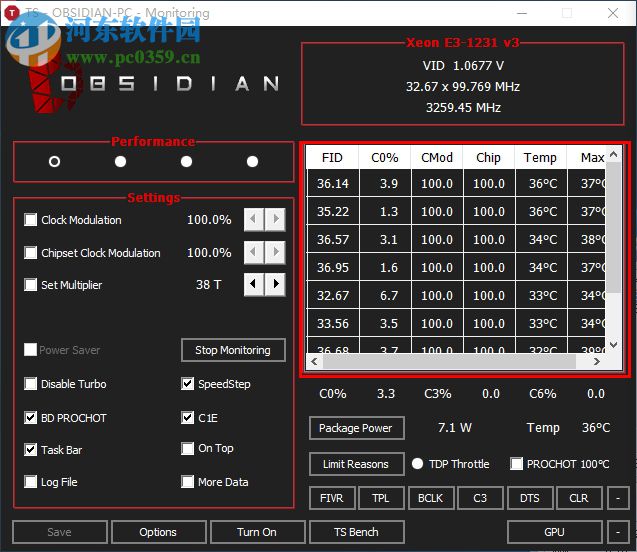Increase Chipset Clock Modulation with right arrow
Image resolution: width=637 pixels, height=552 pixels.
(x=275, y=253)
